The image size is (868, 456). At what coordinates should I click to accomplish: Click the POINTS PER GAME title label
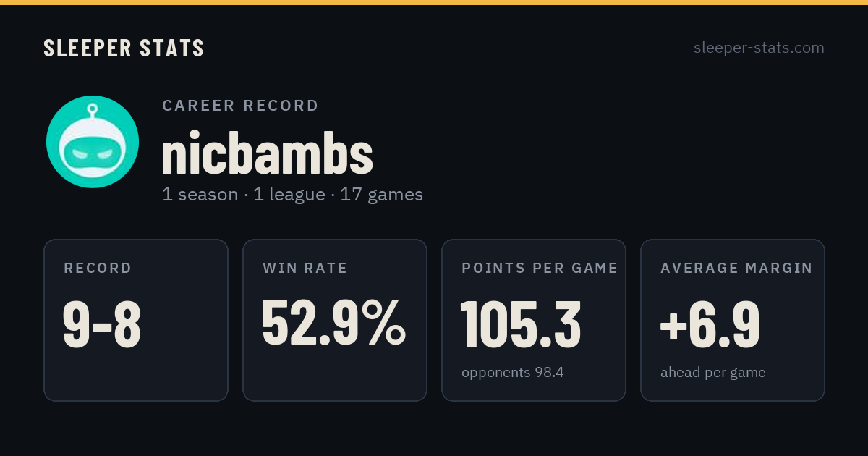point(540,268)
